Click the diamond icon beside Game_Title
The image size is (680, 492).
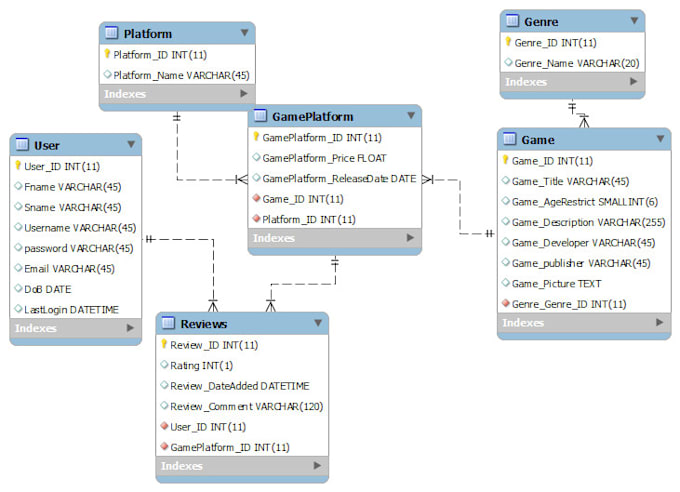click(506, 180)
